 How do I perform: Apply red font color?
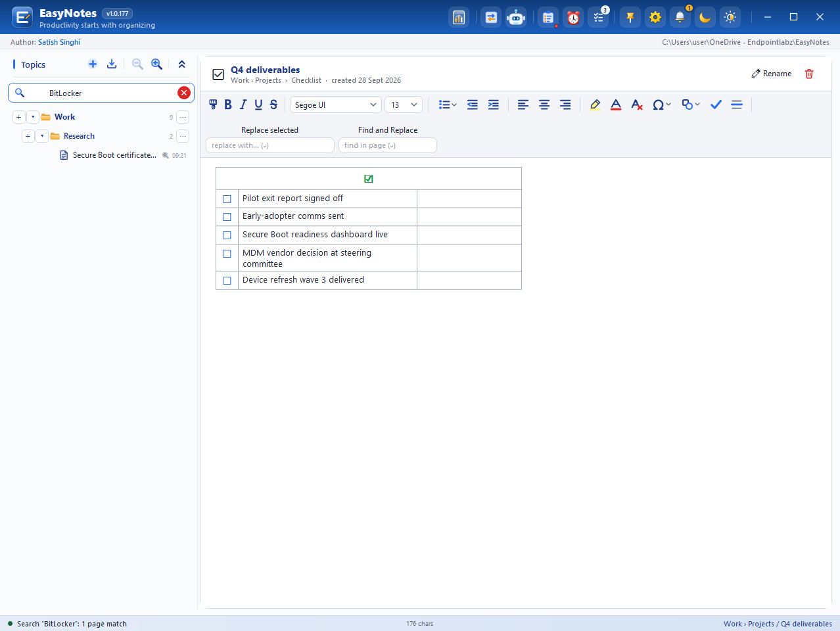click(x=616, y=105)
